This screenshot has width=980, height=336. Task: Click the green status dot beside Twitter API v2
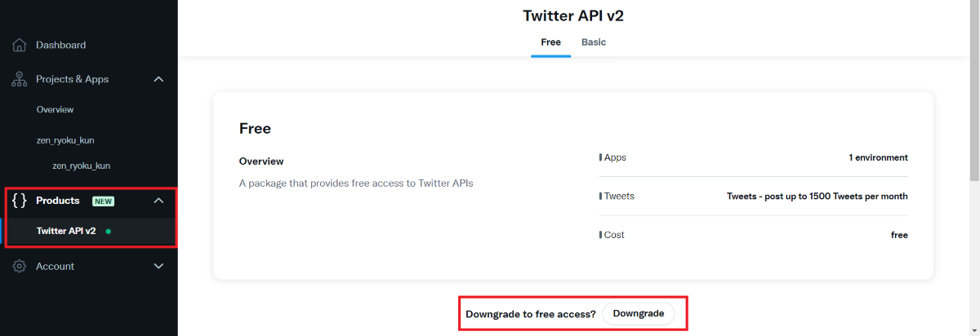[108, 232]
